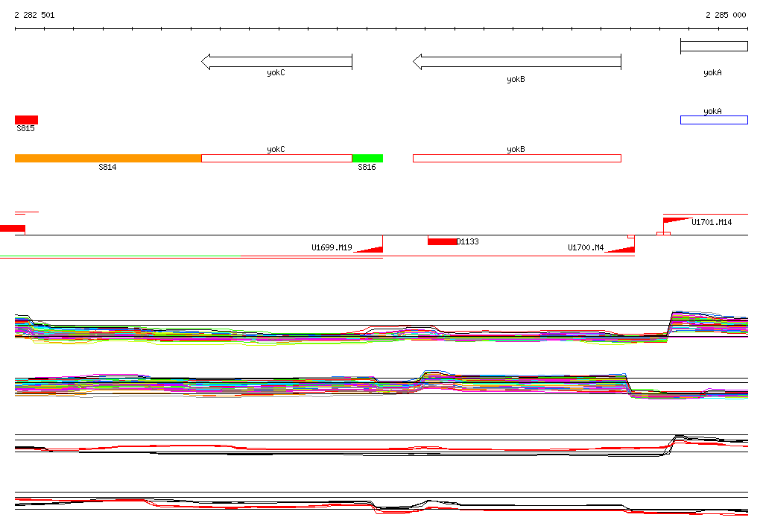Click the yokB label under the arrow
The height and width of the screenshot is (532, 763).
click(x=516, y=79)
